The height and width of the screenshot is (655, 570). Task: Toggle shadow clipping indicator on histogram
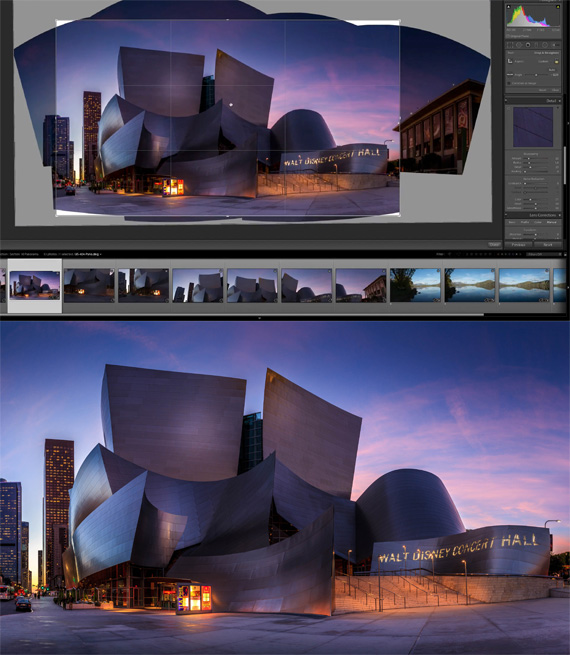click(508, 7)
